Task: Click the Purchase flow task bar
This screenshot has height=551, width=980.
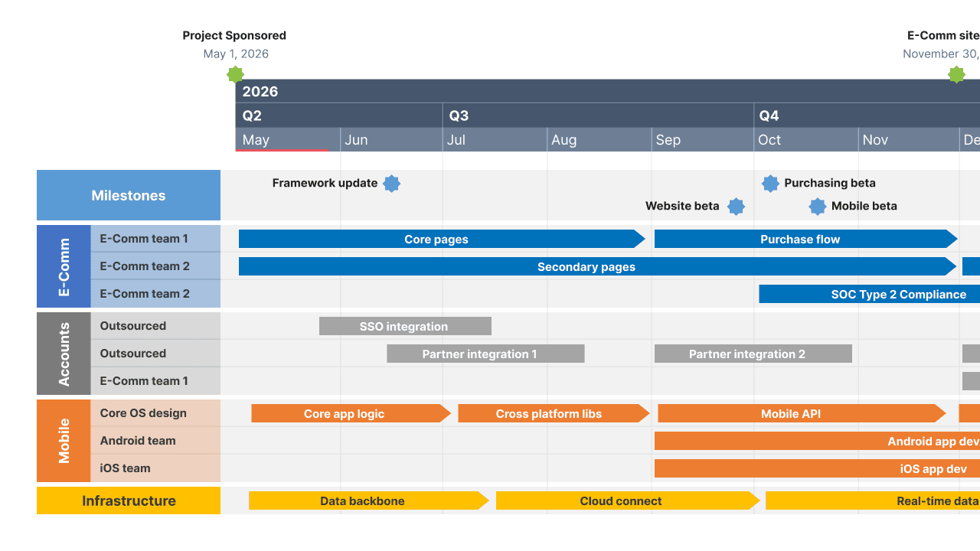Action: coord(805,240)
